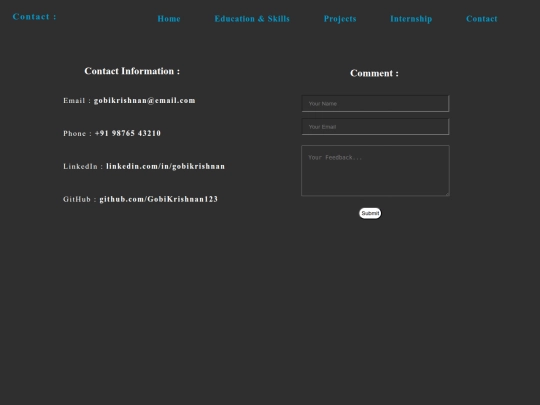This screenshot has height=405, width=540.
Task: Click the 'Email :' label
Action: [77, 101]
